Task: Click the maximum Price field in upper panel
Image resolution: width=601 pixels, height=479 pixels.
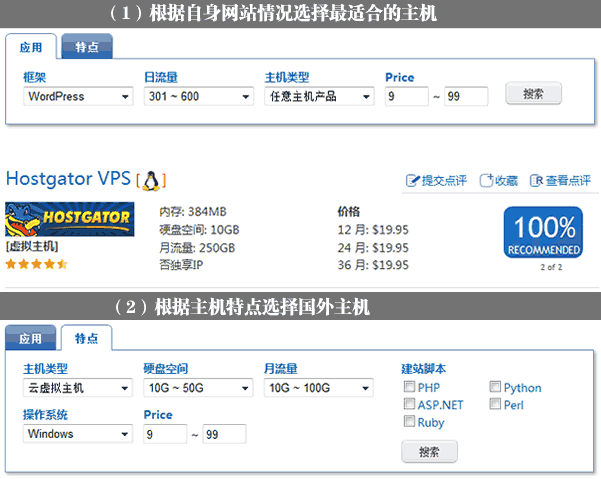Action: tap(466, 96)
